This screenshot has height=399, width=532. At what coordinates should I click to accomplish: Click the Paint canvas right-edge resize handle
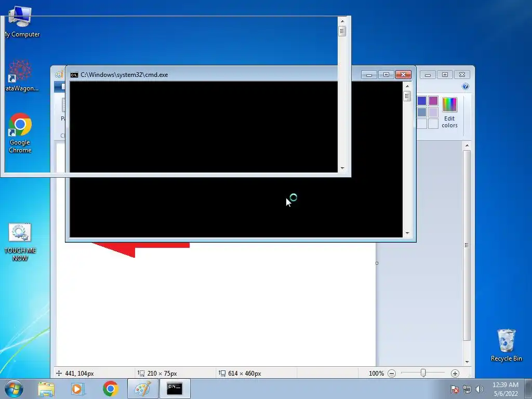[377, 263]
